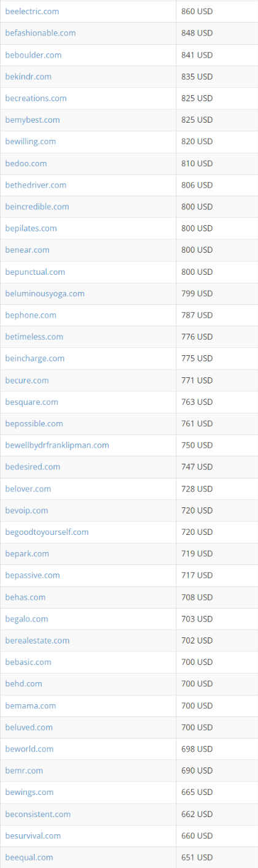Image resolution: width=258 pixels, height=868 pixels.
Task: Open the bepassive.com listing
Action: 32,575
